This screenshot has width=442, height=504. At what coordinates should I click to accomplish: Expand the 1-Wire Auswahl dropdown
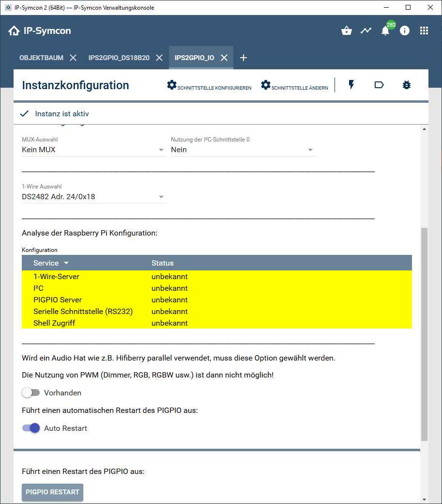[x=94, y=197]
